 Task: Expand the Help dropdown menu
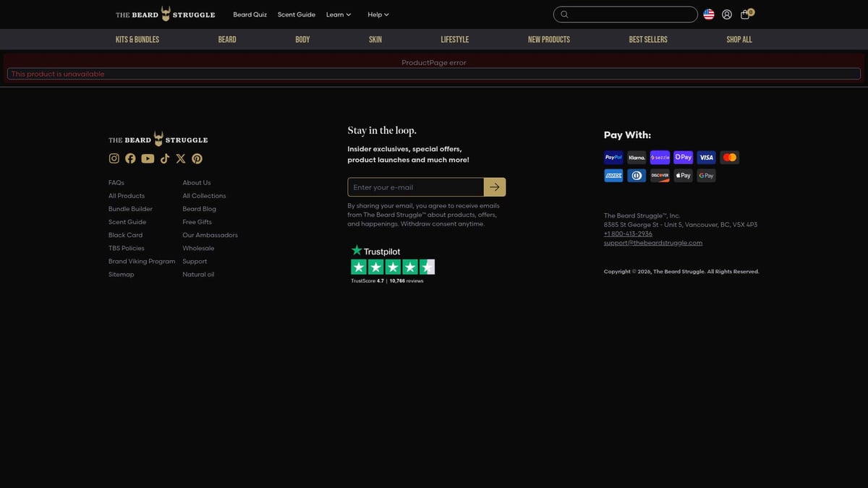(x=378, y=14)
